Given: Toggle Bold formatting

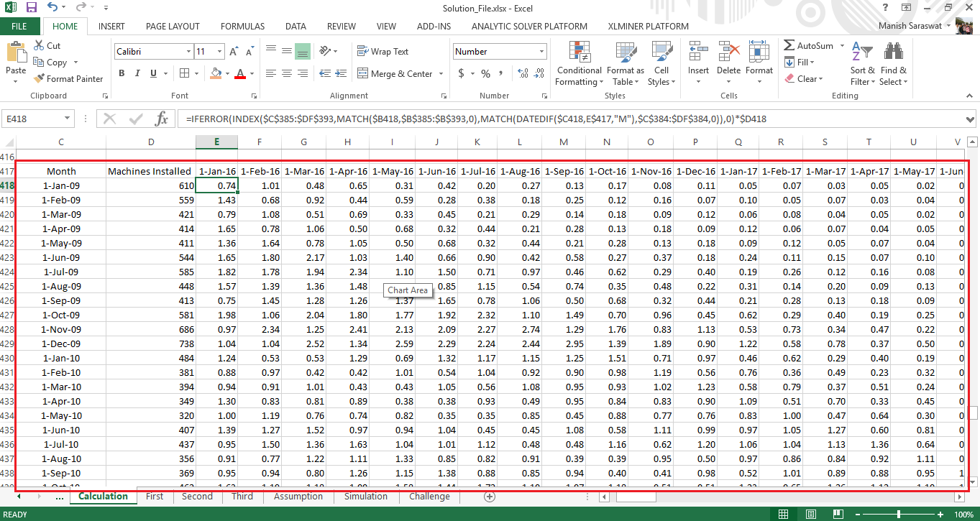Looking at the screenshot, I should tap(122, 73).
